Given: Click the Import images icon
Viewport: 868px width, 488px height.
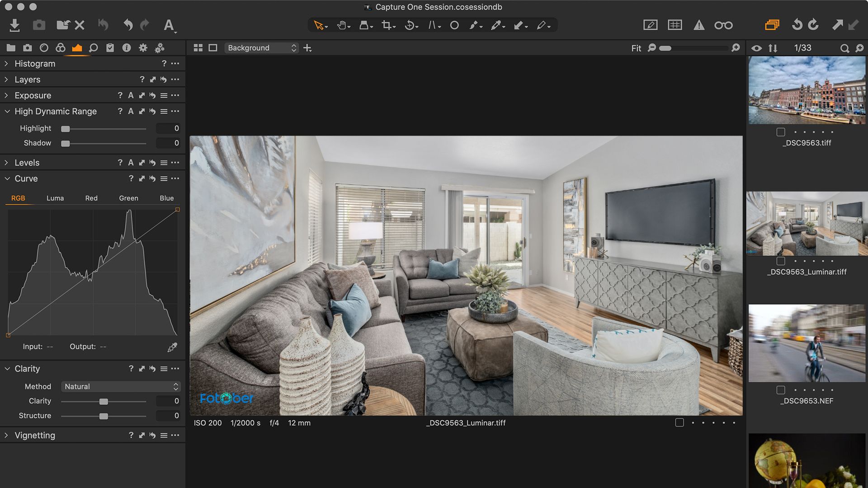Looking at the screenshot, I should 14,25.
